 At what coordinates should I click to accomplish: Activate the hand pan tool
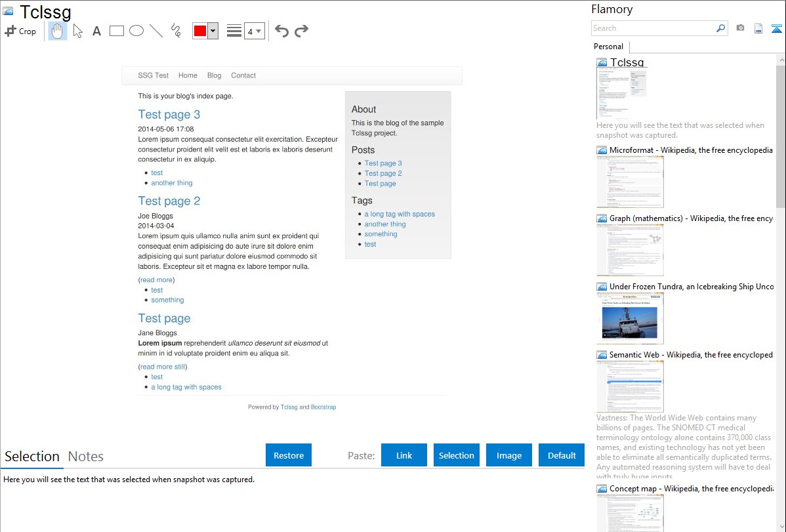point(58,31)
